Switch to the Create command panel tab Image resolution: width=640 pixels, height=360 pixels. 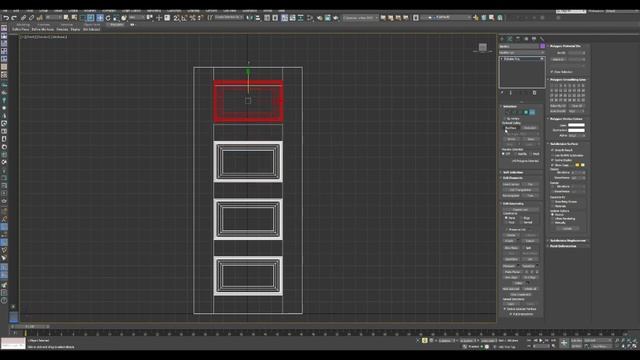tap(502, 39)
